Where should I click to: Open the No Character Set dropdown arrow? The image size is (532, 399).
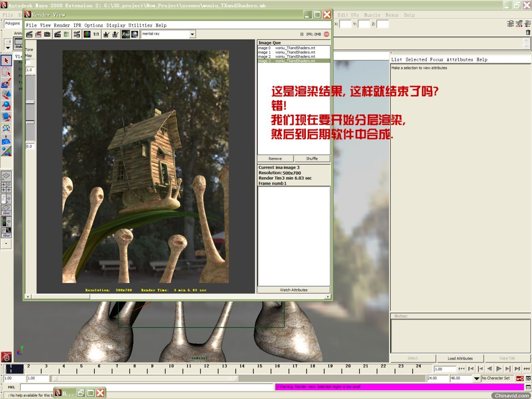coord(477,378)
